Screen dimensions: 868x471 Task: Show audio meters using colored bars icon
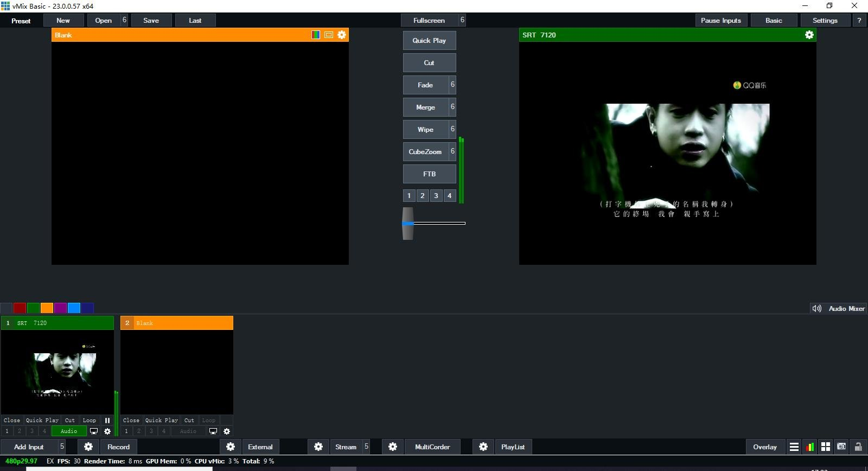(x=809, y=447)
